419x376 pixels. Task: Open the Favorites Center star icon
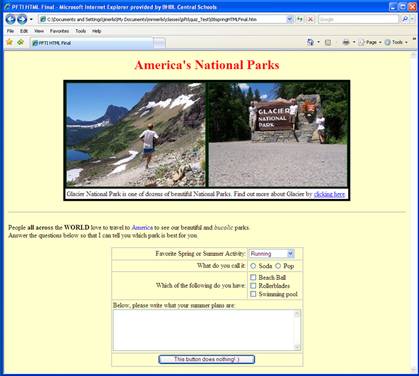point(9,42)
